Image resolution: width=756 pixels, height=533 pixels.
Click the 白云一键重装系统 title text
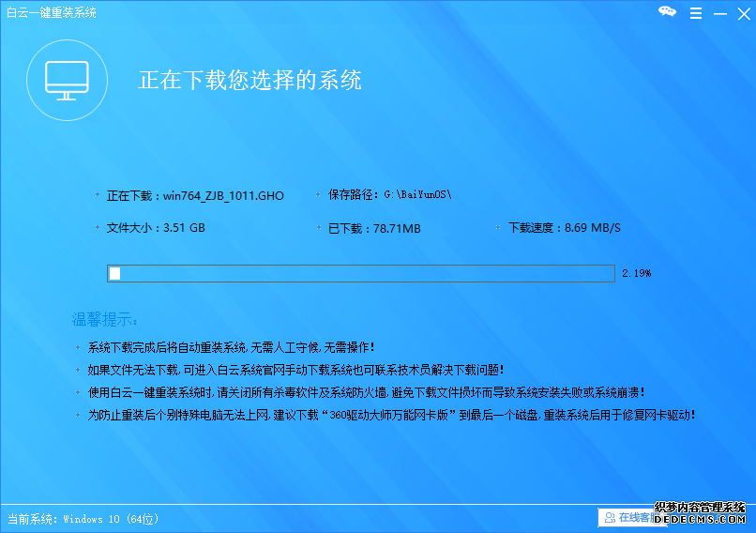(x=52, y=12)
